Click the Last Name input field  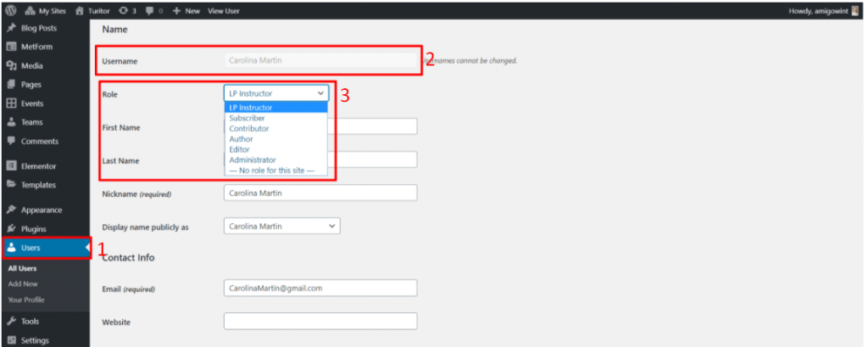(x=373, y=160)
